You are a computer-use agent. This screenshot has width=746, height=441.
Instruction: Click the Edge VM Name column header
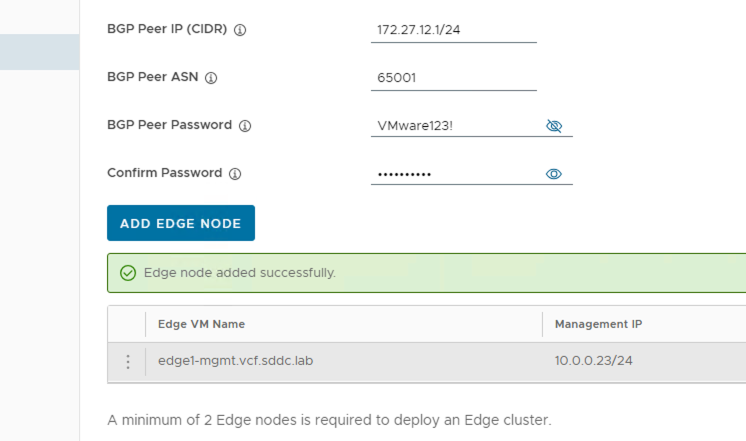click(x=202, y=324)
